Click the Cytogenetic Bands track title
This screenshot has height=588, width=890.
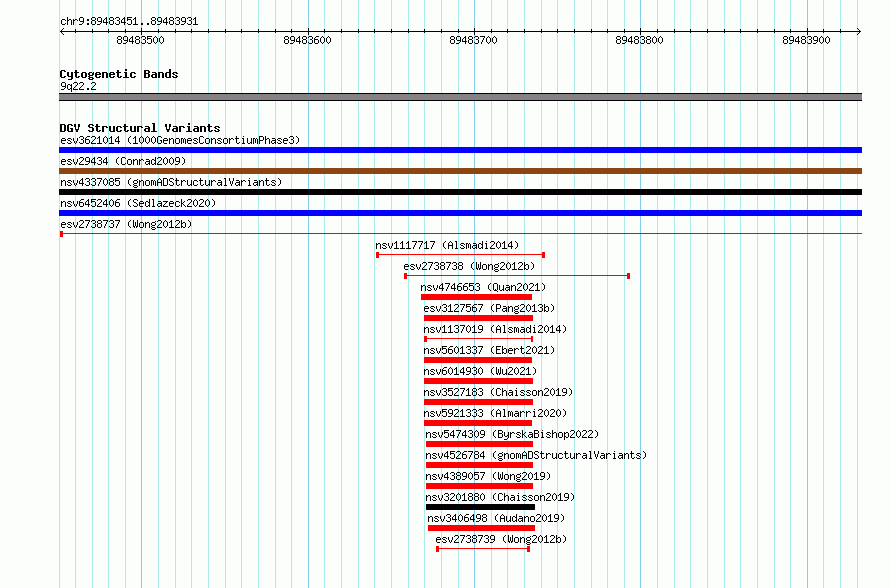point(119,74)
